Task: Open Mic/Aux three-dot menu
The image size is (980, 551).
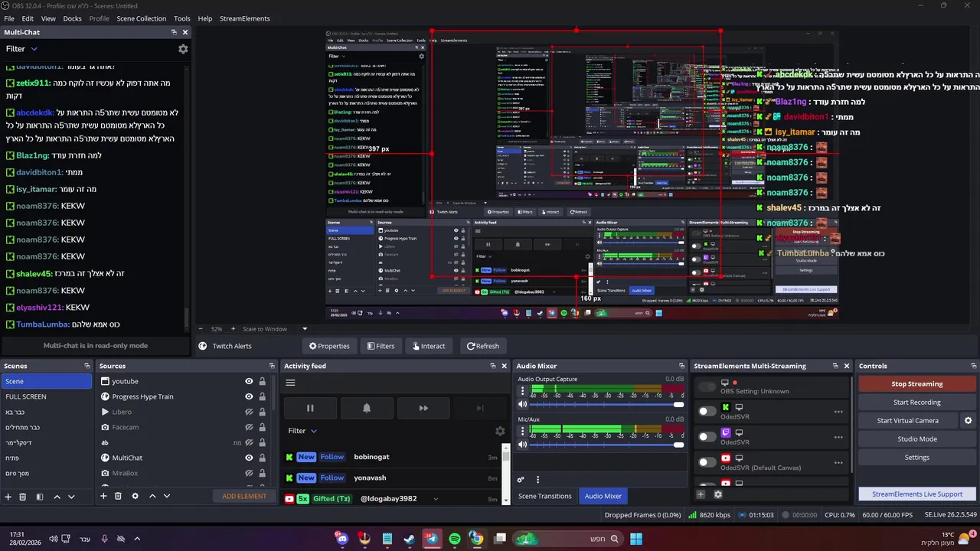Action: pos(523,432)
